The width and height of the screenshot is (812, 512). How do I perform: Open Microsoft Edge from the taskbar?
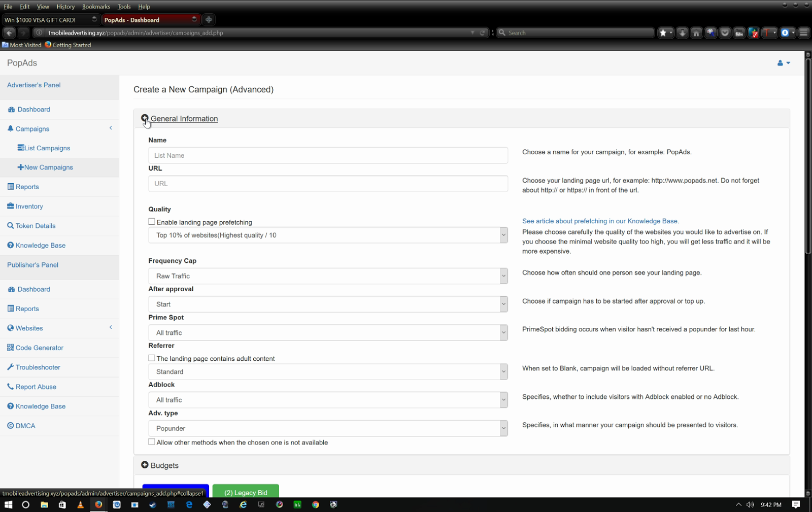tap(189, 504)
